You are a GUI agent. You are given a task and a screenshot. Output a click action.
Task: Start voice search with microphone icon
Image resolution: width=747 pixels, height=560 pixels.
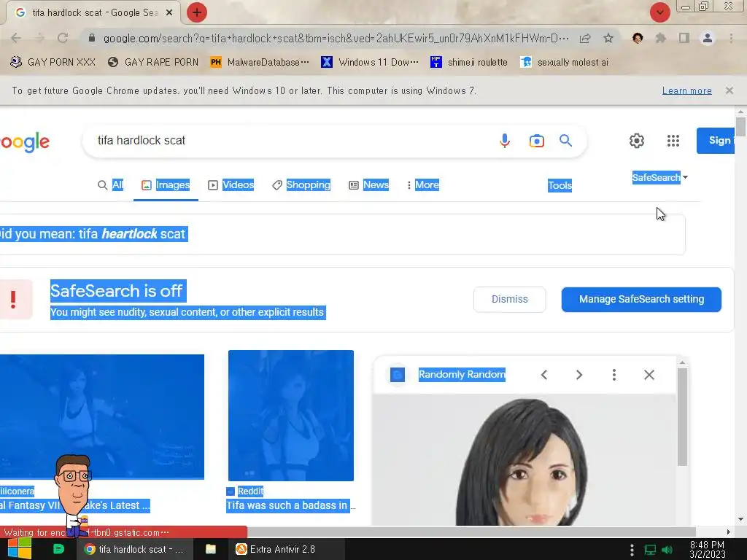click(505, 141)
